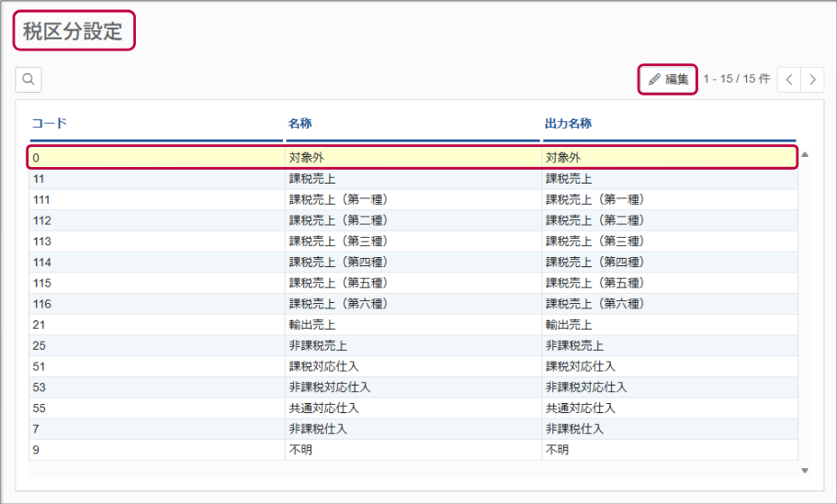Select code 114 cell

pyautogui.click(x=157, y=262)
